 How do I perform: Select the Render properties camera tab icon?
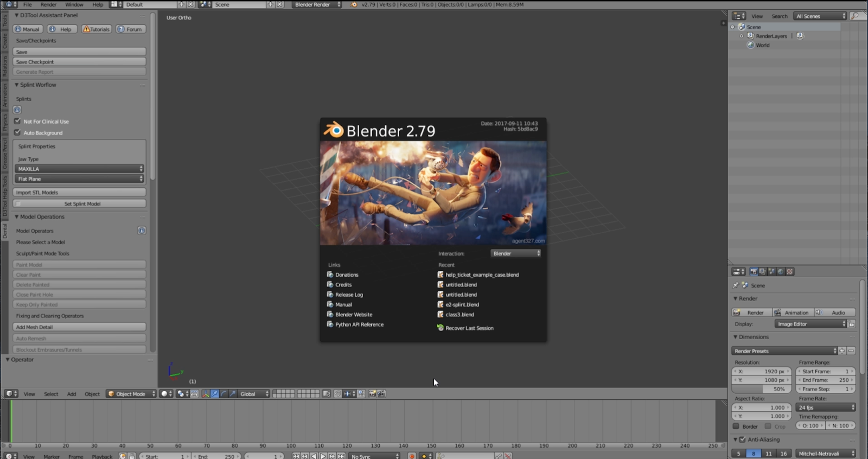754,272
